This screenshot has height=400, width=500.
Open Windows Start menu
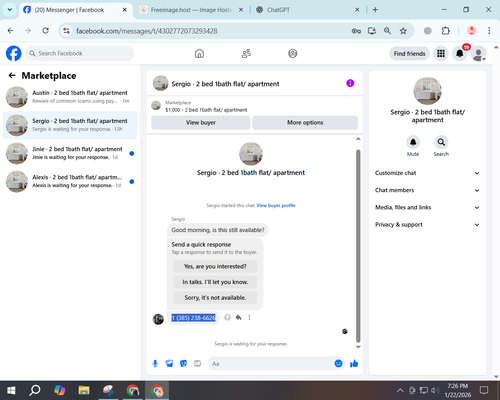pos(11,390)
